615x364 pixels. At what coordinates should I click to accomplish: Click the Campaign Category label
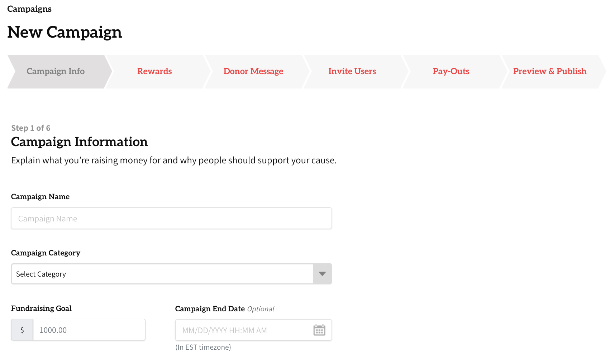click(x=46, y=253)
